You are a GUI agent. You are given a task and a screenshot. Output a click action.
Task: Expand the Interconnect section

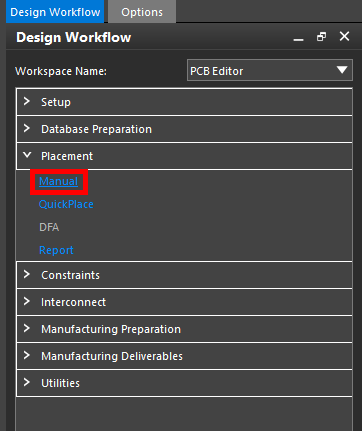pos(184,302)
